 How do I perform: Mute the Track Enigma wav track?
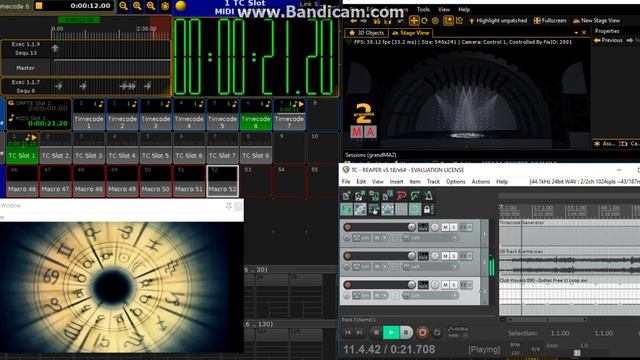tap(445, 256)
